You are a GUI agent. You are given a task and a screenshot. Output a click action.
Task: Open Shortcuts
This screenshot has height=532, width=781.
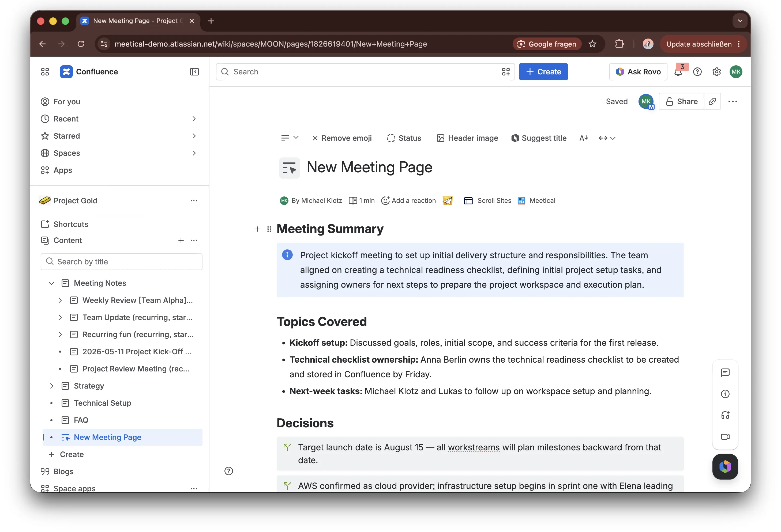(70, 224)
